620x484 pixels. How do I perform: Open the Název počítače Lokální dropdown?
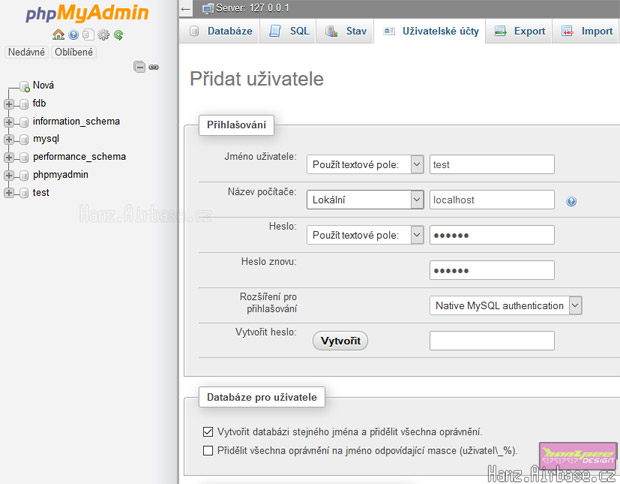[x=365, y=200]
